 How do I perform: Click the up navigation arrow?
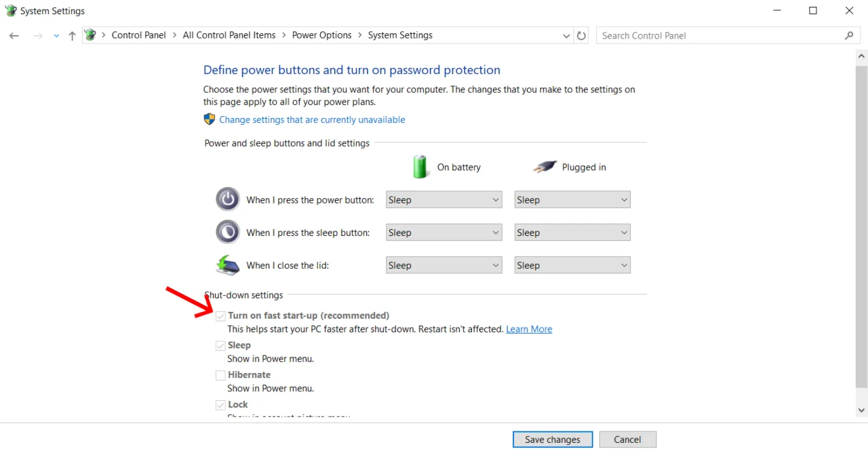72,35
